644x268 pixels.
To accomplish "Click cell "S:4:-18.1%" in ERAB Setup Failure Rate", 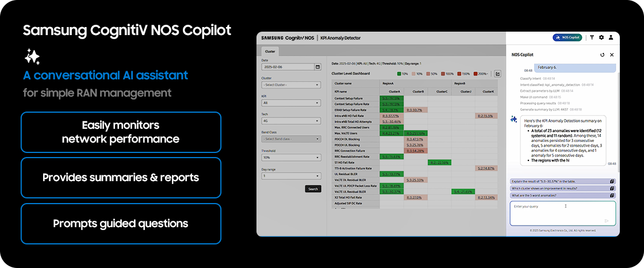I will (392, 110).
